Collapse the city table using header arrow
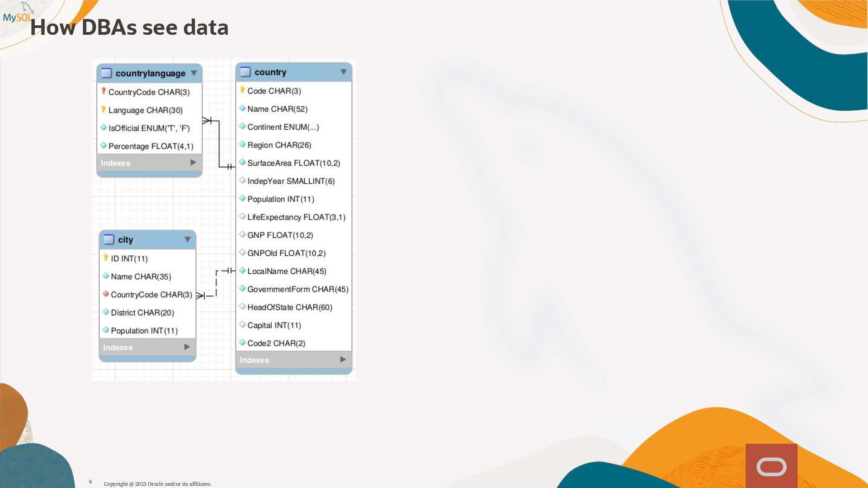Screen dimensions: 868x488 [x=187, y=239]
